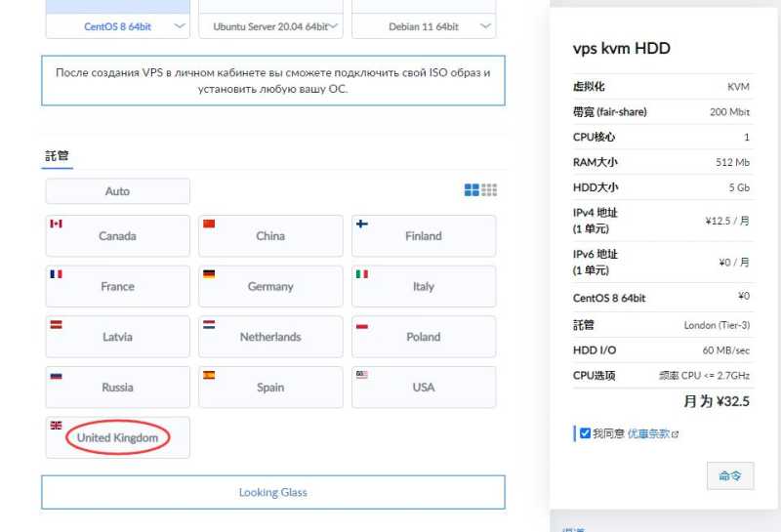Screen dimensions: 781x532
Task: Click the '200 Mbit' bandwidth value
Action: [729, 112]
